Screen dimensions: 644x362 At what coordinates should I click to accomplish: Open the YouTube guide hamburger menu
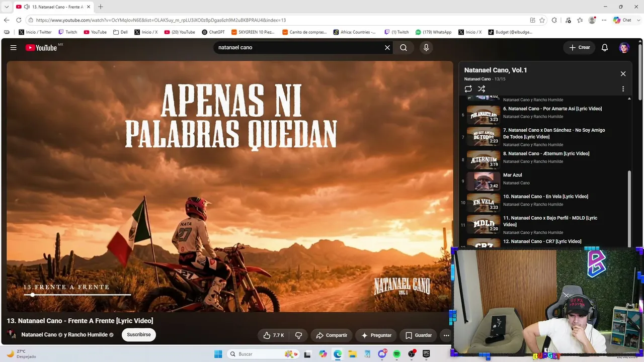point(14,48)
